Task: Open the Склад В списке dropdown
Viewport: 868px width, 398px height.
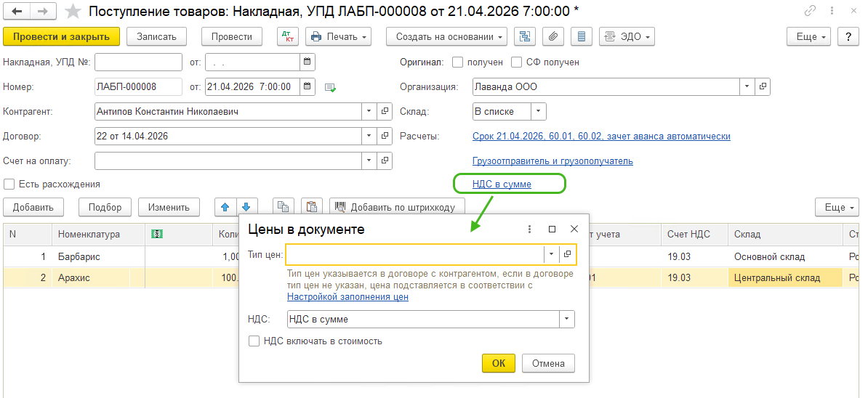Action: tap(539, 112)
